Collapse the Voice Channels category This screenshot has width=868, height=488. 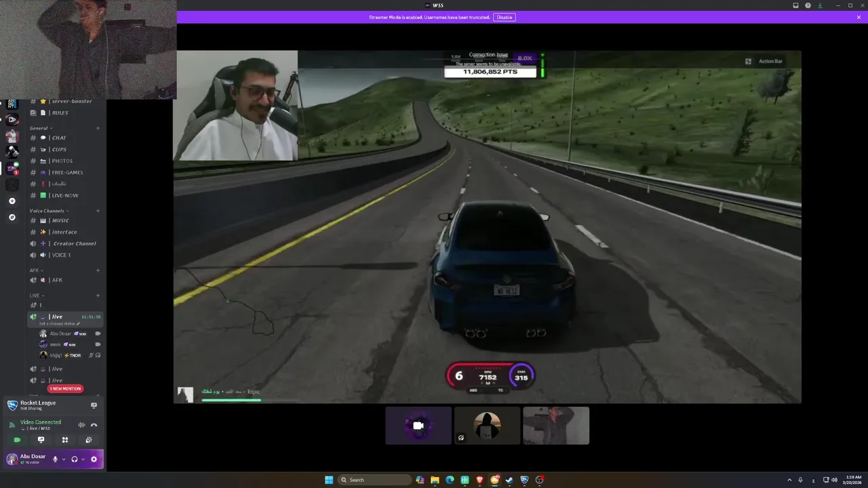(49, 211)
